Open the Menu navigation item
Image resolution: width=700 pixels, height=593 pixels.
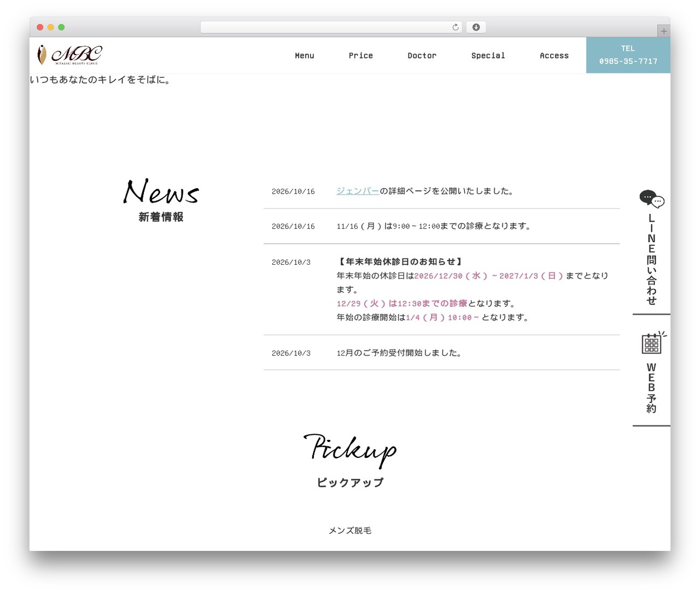pos(305,55)
